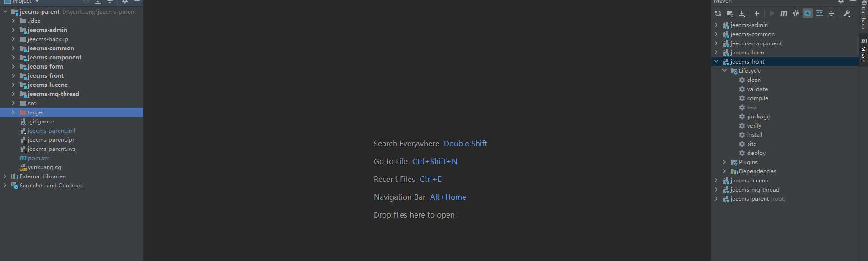Open Maven settings wrench icon

(847, 14)
